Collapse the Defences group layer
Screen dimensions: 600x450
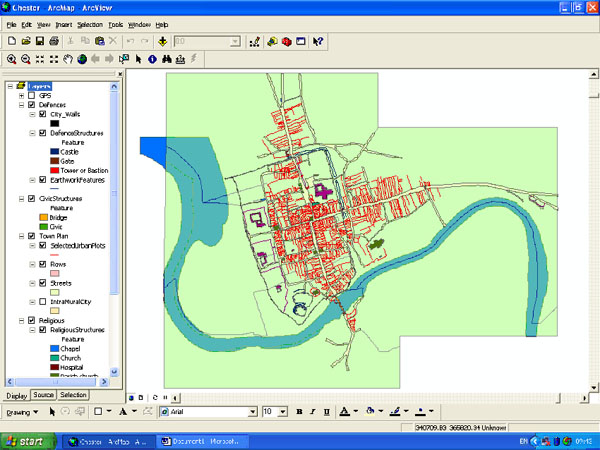point(21,104)
